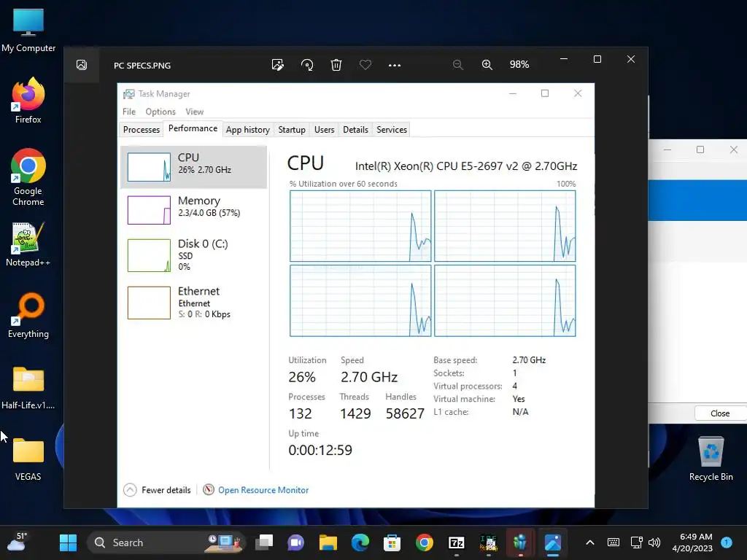747x560 pixels.
Task: Open My Computer desktop icon
Action: (x=28, y=31)
